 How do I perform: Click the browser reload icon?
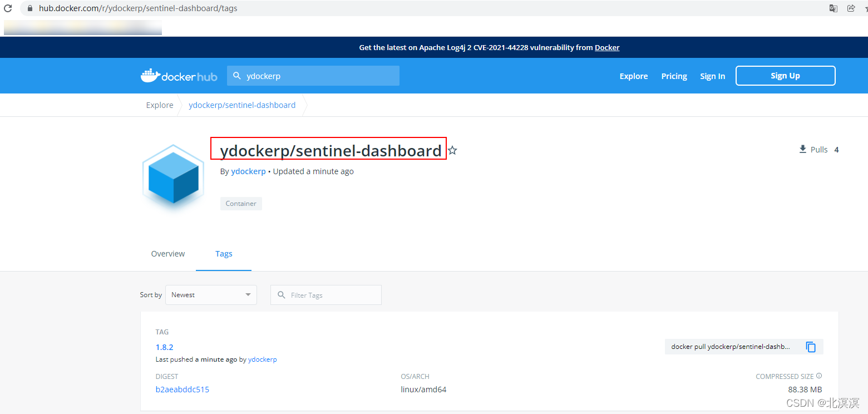(x=8, y=8)
